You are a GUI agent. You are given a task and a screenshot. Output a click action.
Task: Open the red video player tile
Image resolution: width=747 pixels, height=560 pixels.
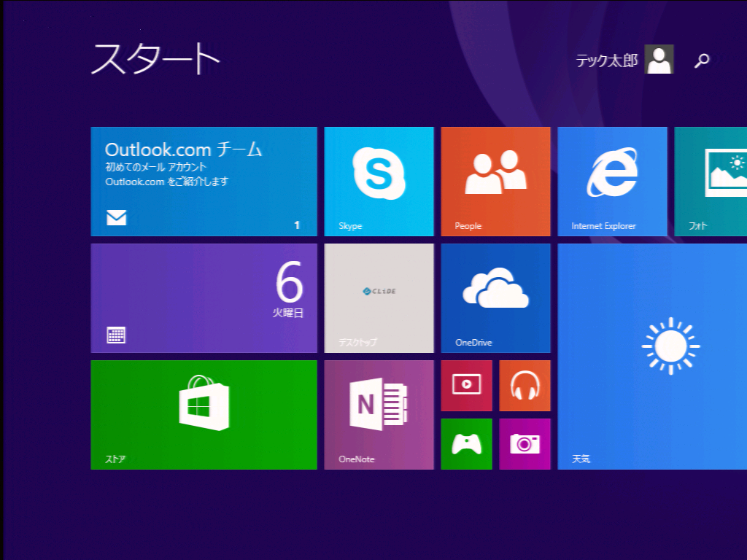466,386
